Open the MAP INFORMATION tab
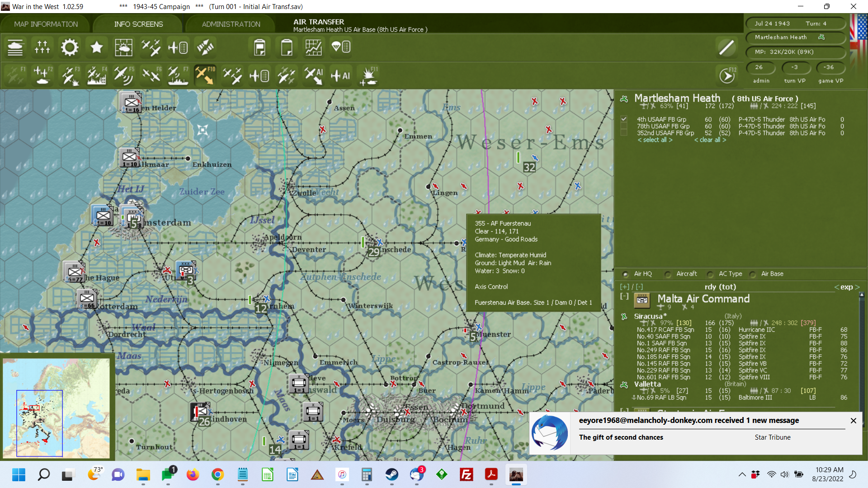 coord(46,24)
